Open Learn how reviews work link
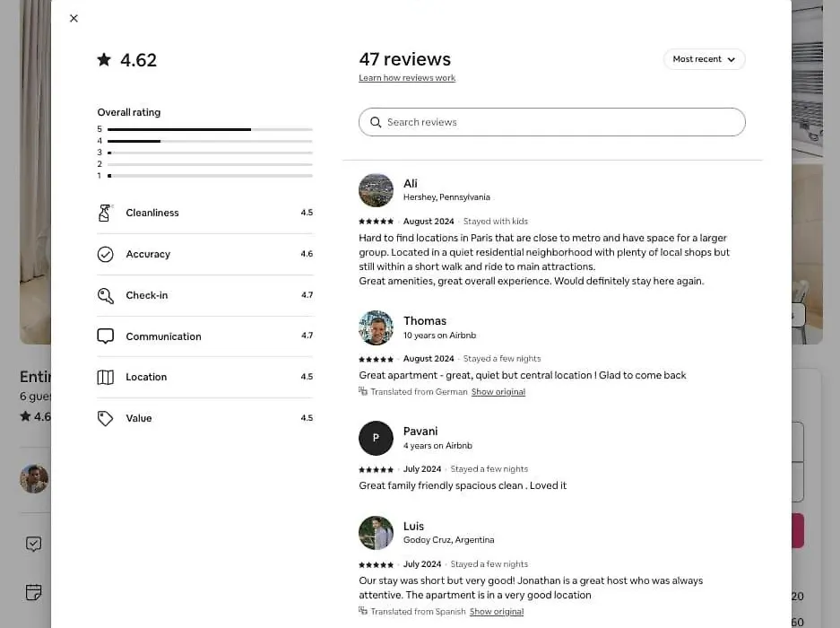The image size is (840, 628). [407, 78]
